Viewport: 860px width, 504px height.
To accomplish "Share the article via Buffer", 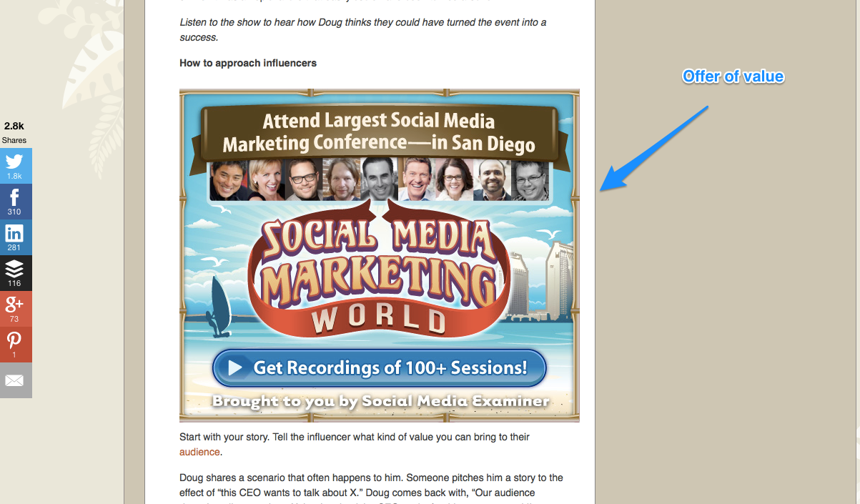I will [15, 273].
